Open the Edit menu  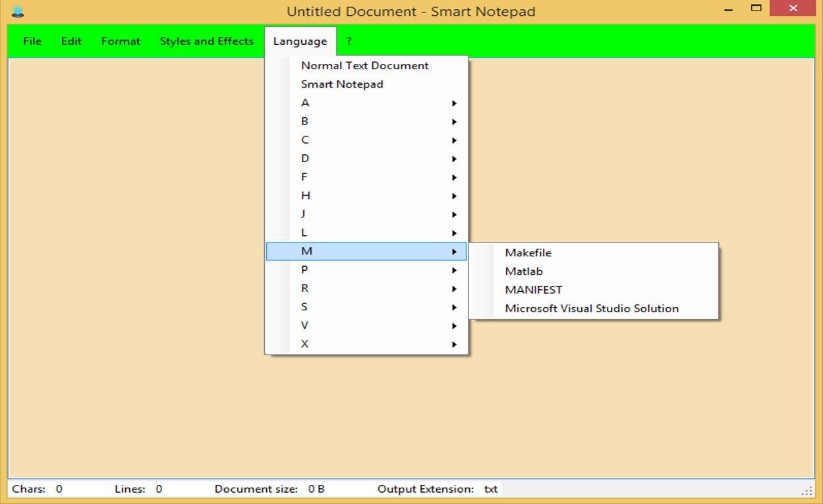70,41
